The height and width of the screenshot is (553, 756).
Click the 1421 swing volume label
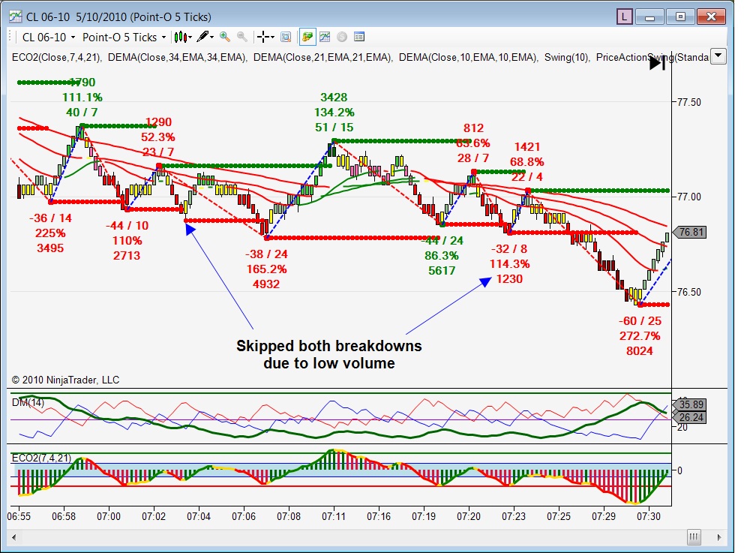[x=527, y=147]
